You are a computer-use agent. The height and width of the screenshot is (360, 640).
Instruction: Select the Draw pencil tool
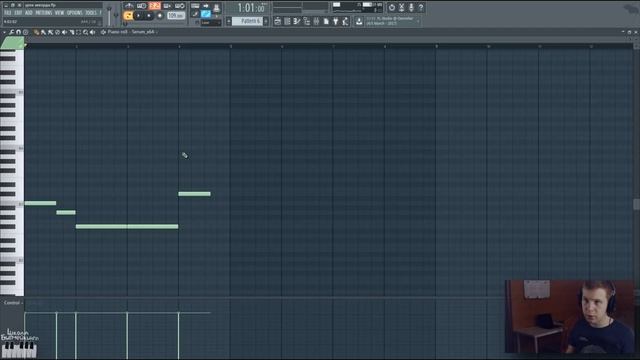pyautogui.click(x=36, y=32)
